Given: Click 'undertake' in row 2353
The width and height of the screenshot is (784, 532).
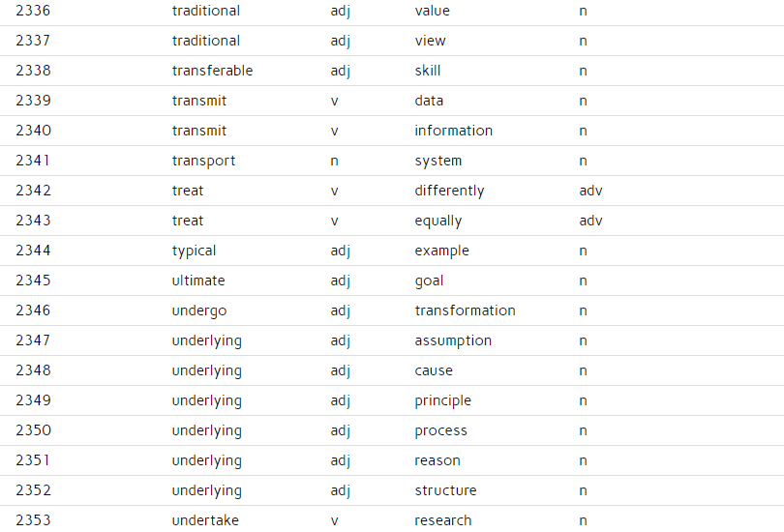Looking at the screenshot, I should pyautogui.click(x=205, y=520).
